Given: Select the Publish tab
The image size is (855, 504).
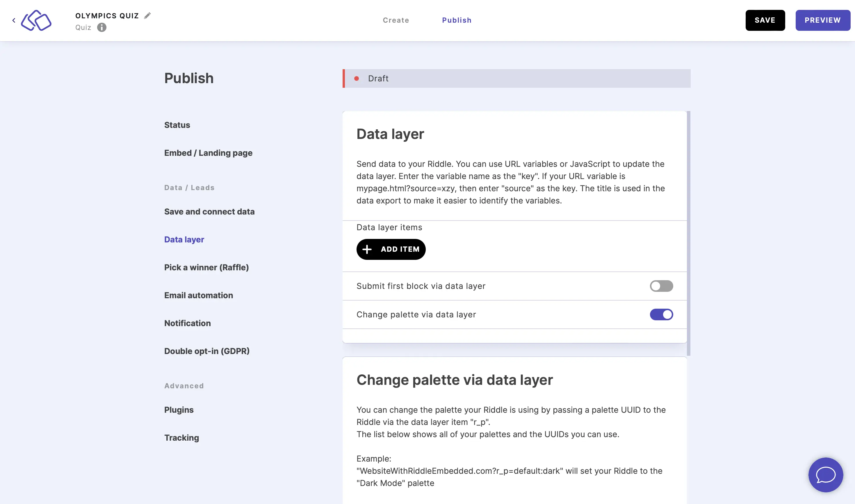Looking at the screenshot, I should pyautogui.click(x=457, y=20).
